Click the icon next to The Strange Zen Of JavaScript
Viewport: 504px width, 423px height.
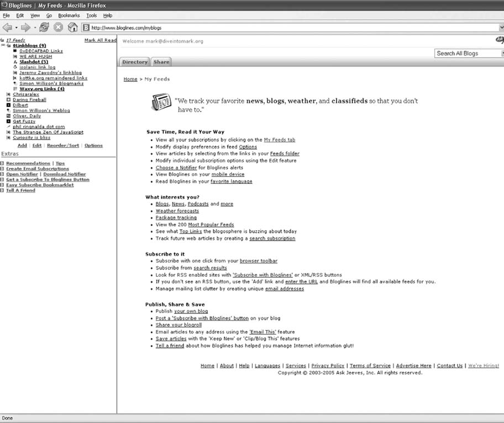(8, 132)
